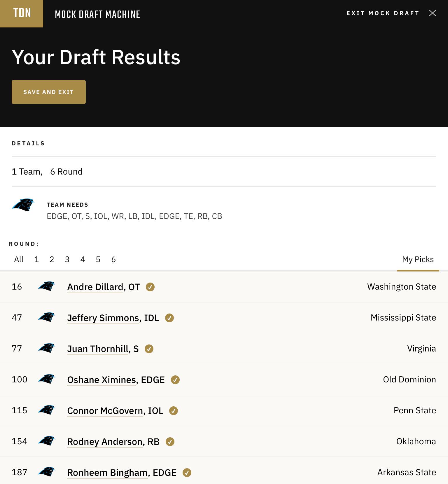
Task: Click Panthers logo on pick 16 row
Action: pyautogui.click(x=47, y=286)
